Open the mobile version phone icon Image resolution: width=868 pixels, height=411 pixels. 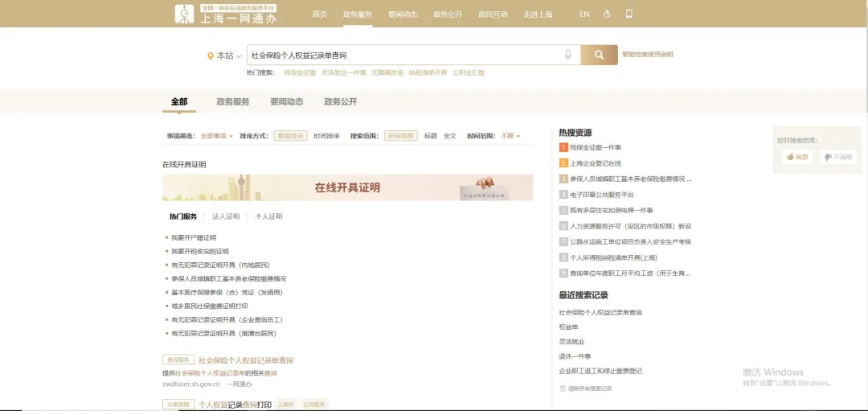point(628,14)
